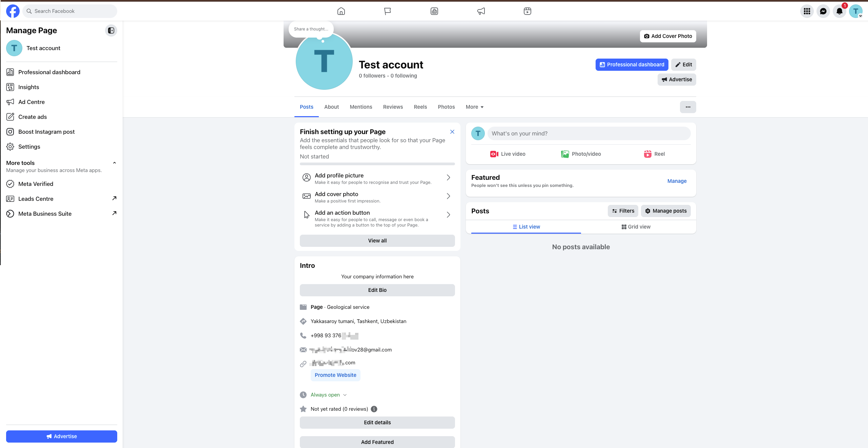Open the dashboard chart icon in top navigation
The image size is (868, 448).
tap(434, 11)
